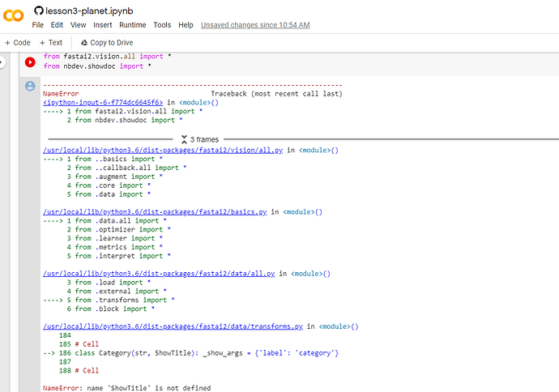Run the cell with the red play button

[30, 62]
